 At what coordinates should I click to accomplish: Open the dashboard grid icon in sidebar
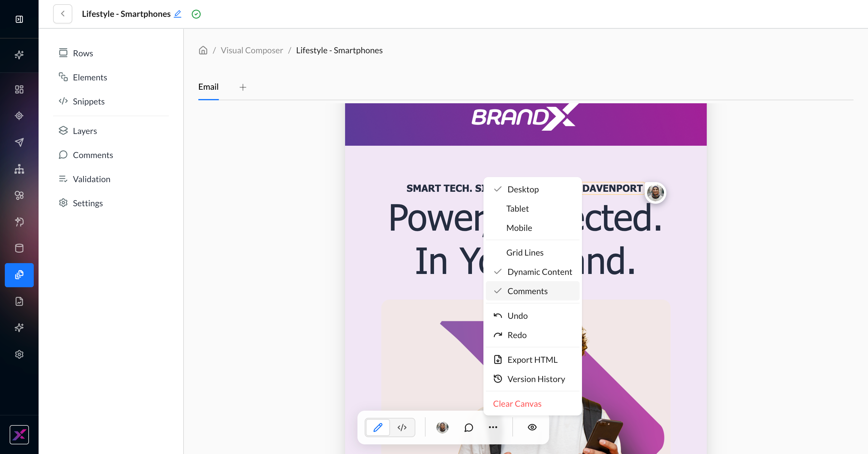(x=19, y=89)
